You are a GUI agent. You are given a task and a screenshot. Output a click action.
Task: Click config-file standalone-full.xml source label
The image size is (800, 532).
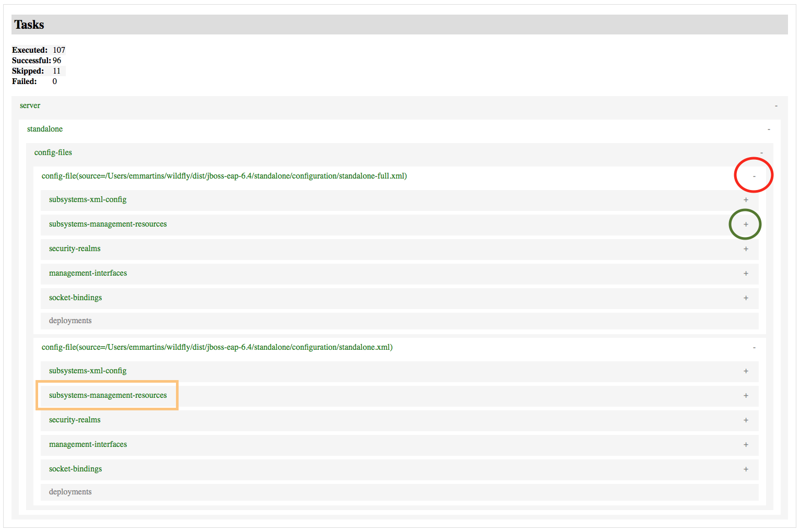[x=224, y=176]
